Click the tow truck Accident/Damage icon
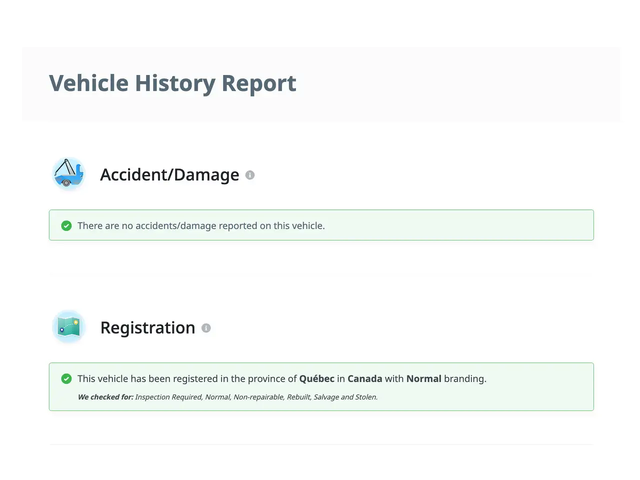The image size is (640, 480). point(69,174)
